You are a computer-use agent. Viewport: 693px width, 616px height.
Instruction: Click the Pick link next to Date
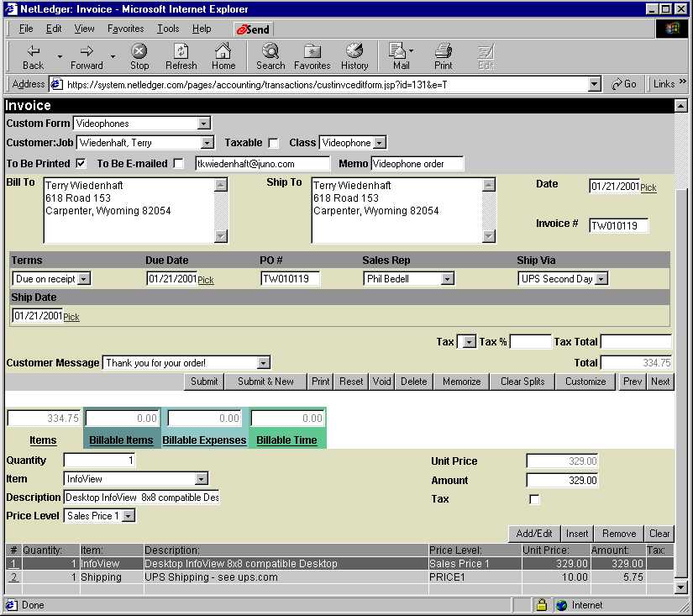coord(648,187)
